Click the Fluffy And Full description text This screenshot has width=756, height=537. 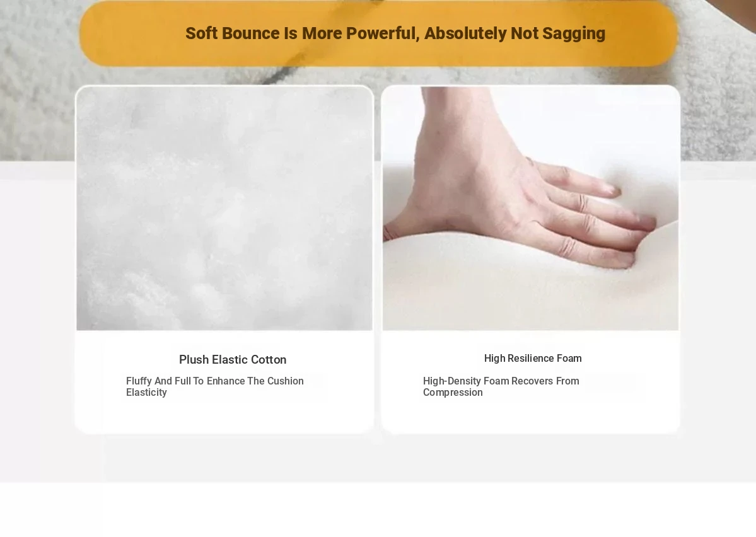[215, 386]
